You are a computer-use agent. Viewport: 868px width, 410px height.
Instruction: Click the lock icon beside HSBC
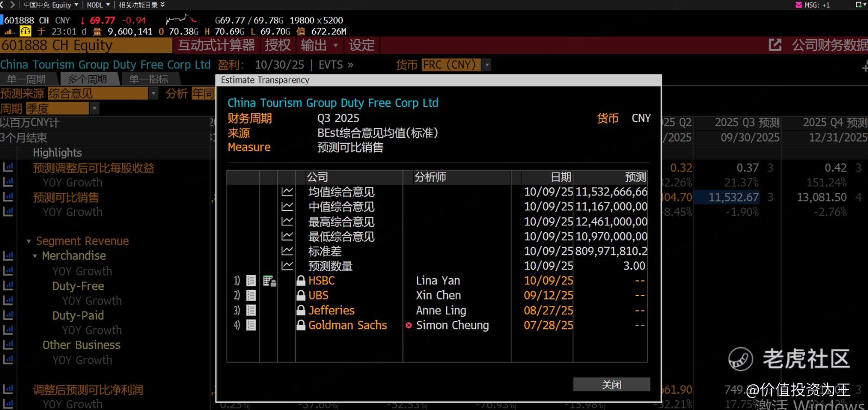pyautogui.click(x=301, y=280)
